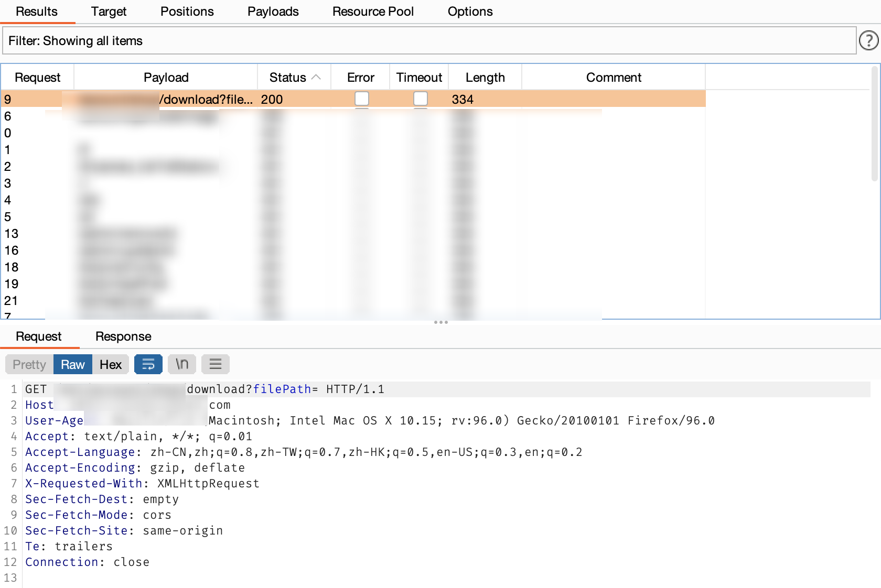Sort by Status column header arrow
Screen dimensions: 881x588
pos(316,77)
